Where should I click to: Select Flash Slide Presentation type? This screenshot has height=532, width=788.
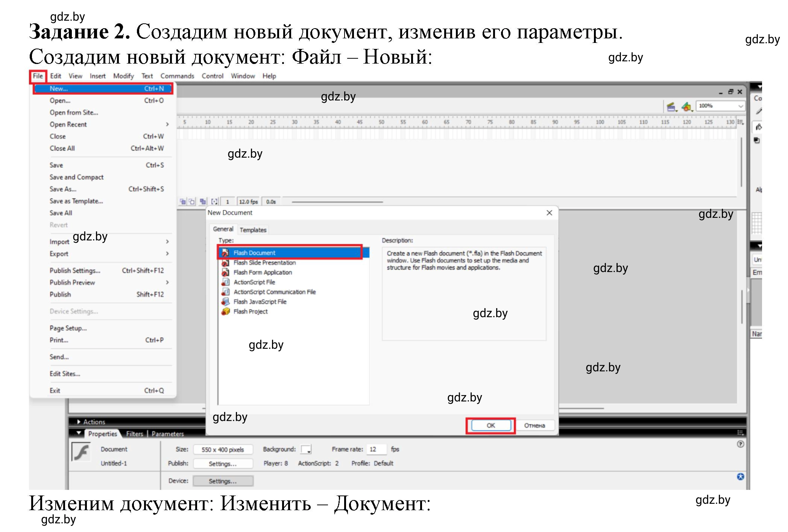point(264,263)
